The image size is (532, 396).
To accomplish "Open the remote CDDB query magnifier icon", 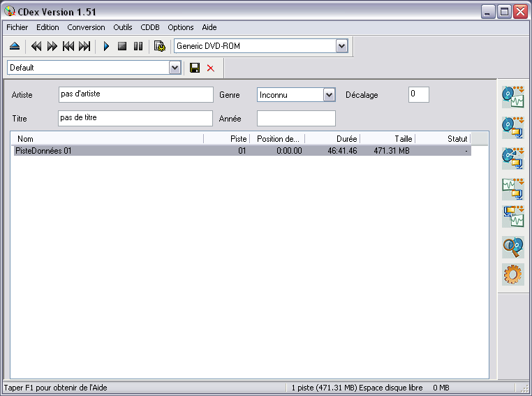I will pos(513,247).
